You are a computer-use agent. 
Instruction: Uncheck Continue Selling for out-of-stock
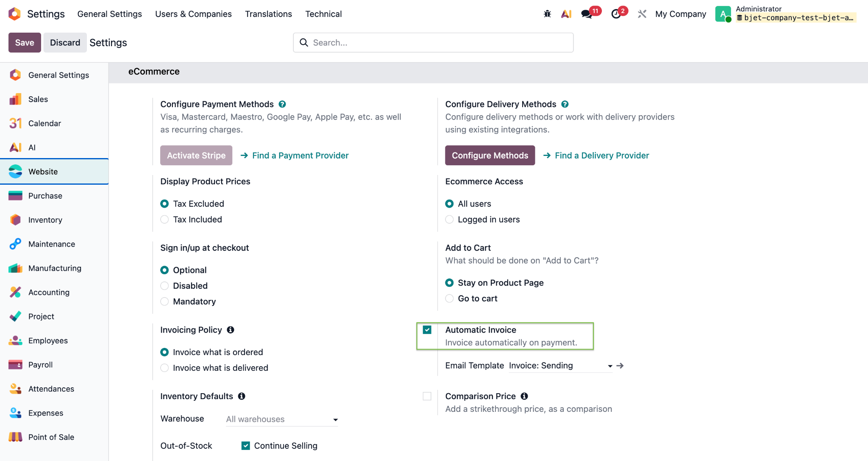(x=246, y=446)
